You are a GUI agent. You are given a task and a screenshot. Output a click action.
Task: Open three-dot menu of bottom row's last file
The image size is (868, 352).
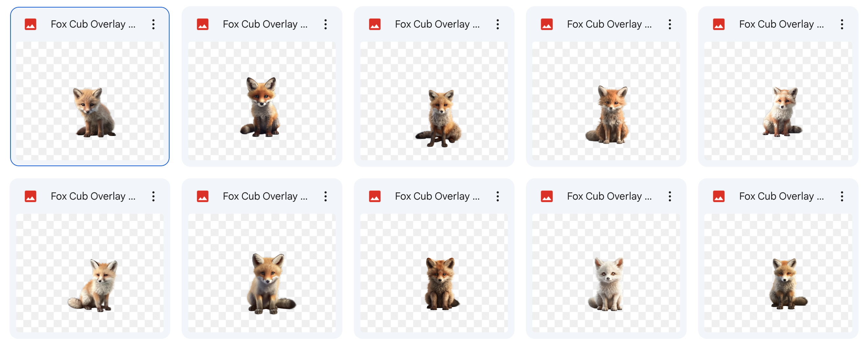842,196
